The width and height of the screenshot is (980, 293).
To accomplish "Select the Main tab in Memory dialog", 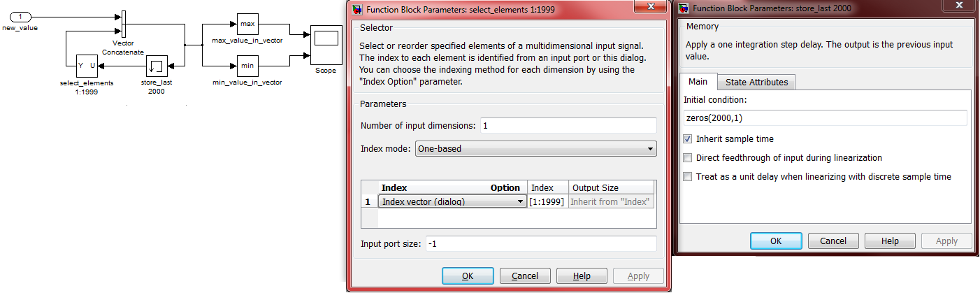I will 698,82.
